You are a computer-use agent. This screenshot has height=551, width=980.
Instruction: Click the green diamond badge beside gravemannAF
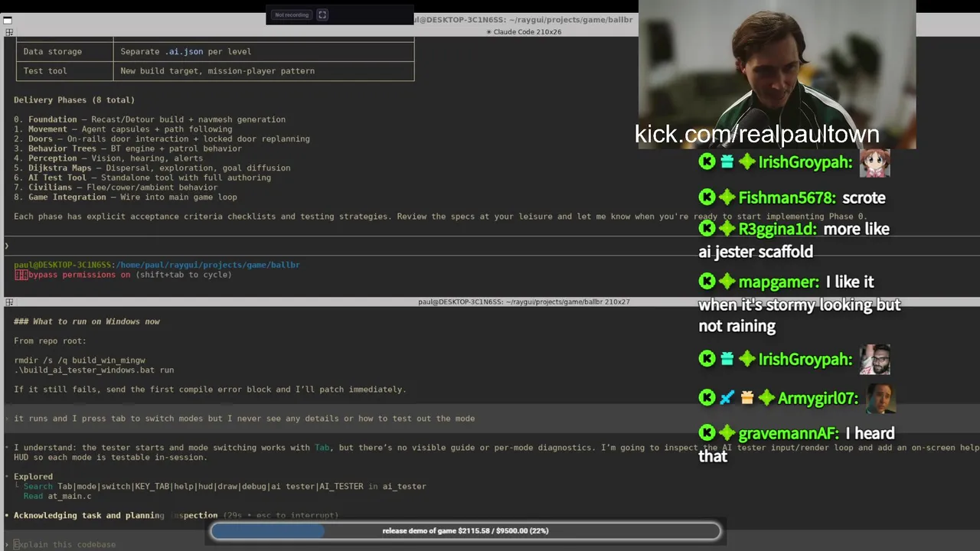coord(727,433)
